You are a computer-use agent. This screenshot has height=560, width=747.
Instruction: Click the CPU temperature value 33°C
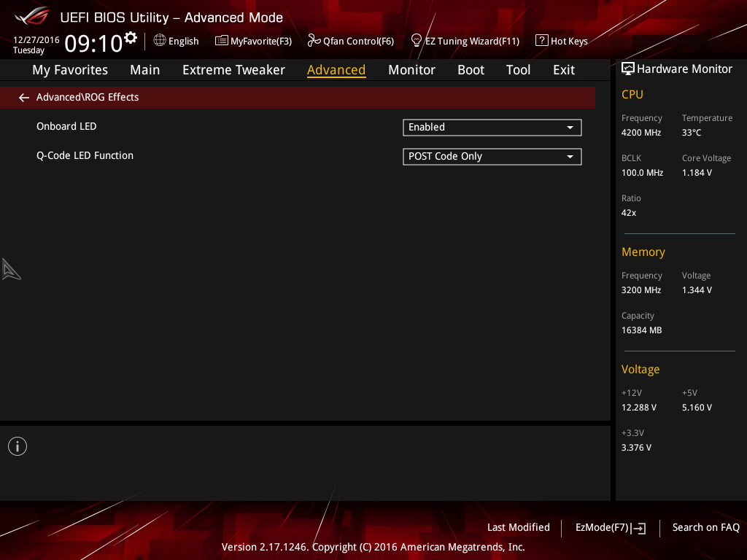click(x=692, y=133)
